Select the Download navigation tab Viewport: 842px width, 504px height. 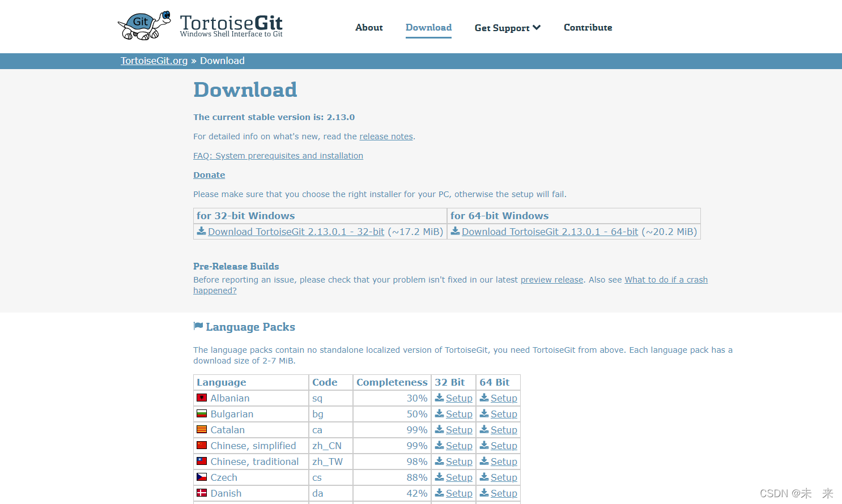coord(428,27)
